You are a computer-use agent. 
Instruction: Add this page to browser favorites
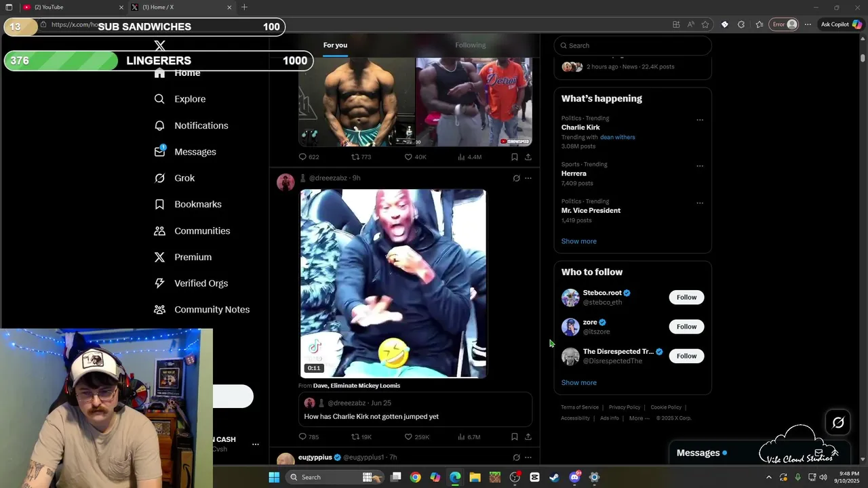705,24
